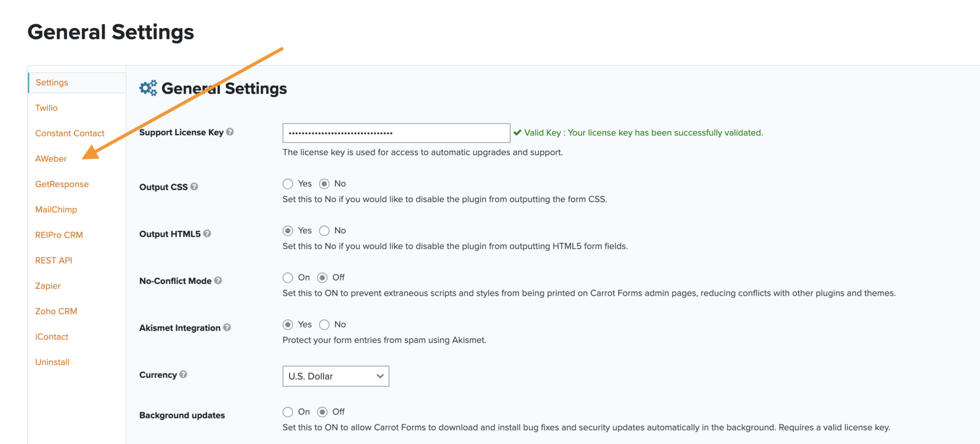Screen dimensions: 980x444
Task: Select No for Output HTML5
Action: pyautogui.click(x=324, y=231)
